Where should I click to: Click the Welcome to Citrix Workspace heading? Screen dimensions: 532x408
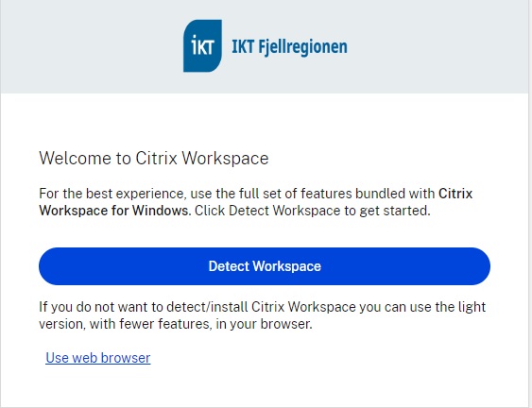pos(154,158)
